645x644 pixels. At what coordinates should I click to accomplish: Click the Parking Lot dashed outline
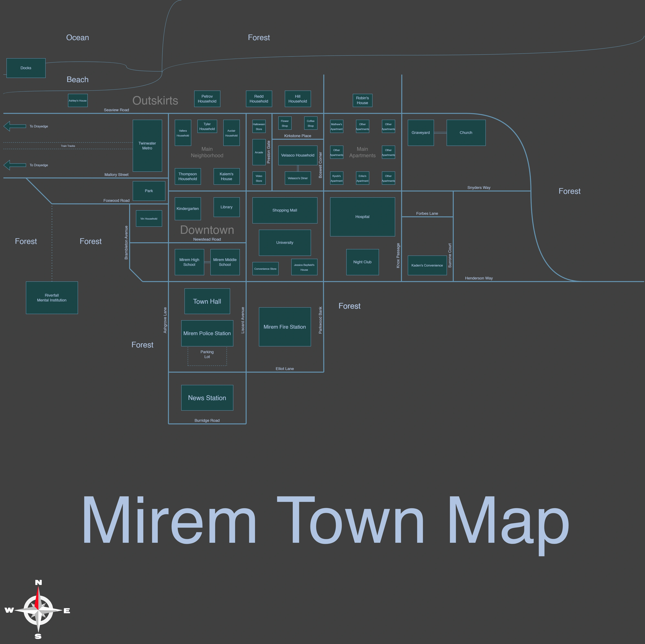click(207, 356)
